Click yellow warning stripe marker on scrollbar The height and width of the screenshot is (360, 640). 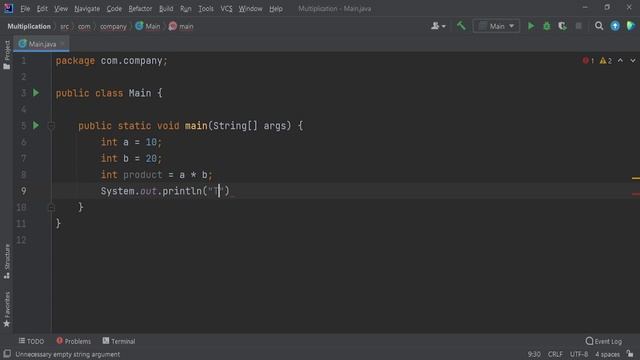636,178
